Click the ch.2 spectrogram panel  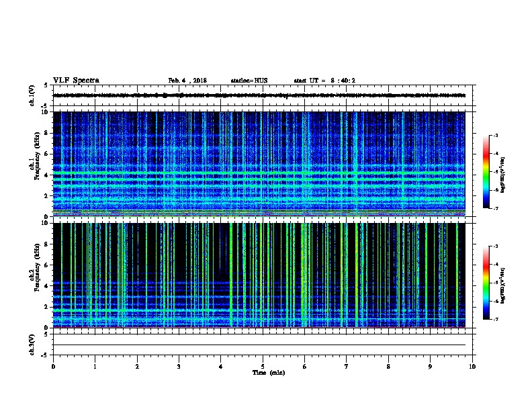click(x=259, y=275)
